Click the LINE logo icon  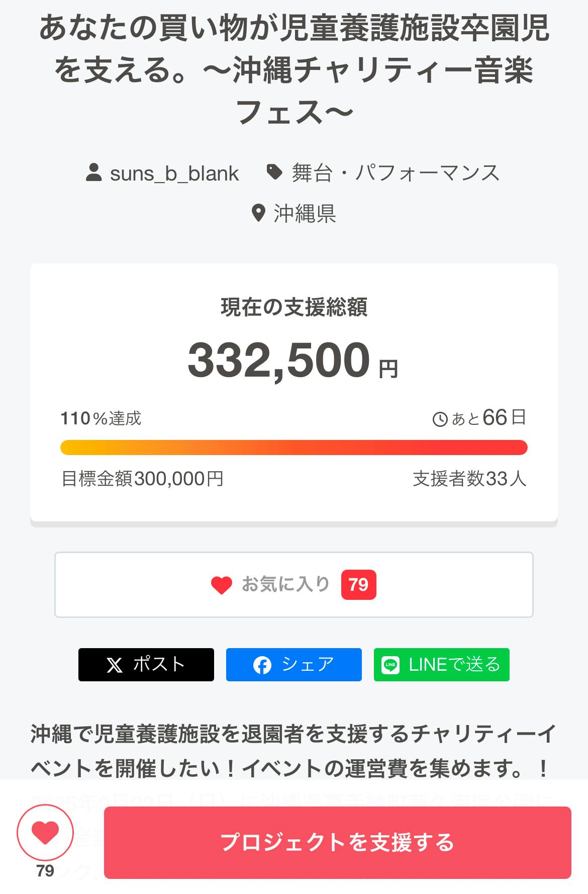pyautogui.click(x=390, y=665)
